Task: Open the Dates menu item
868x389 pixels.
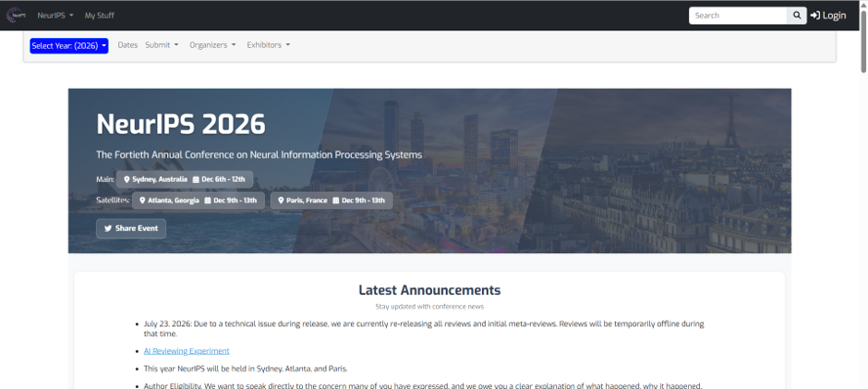Action: [x=127, y=45]
